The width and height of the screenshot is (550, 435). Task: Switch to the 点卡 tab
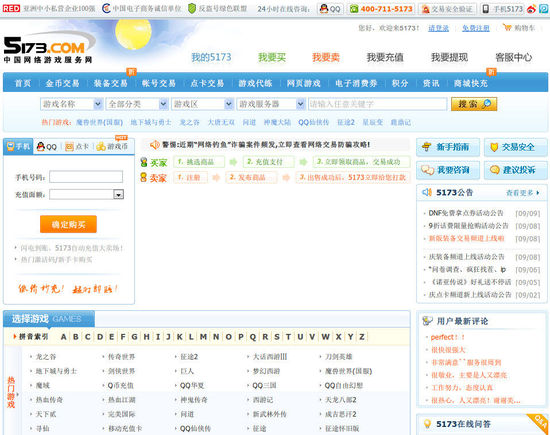tap(77, 147)
